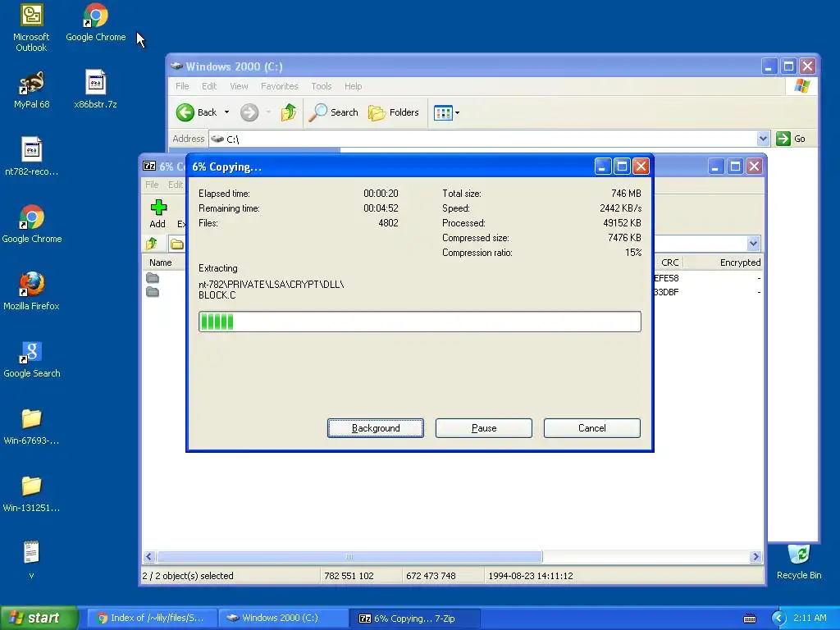Click '2 / 2 object(s) selected' status text
This screenshot has width=840, height=630.
click(x=188, y=576)
